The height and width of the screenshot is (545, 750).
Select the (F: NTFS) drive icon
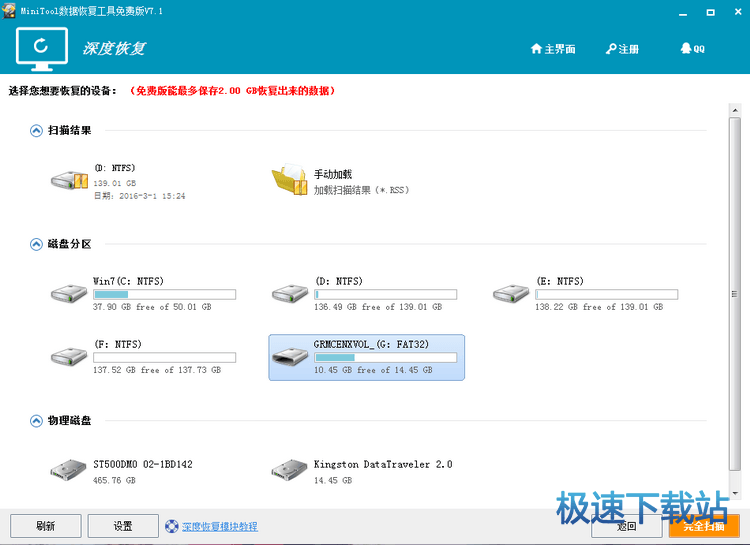[x=69, y=356]
